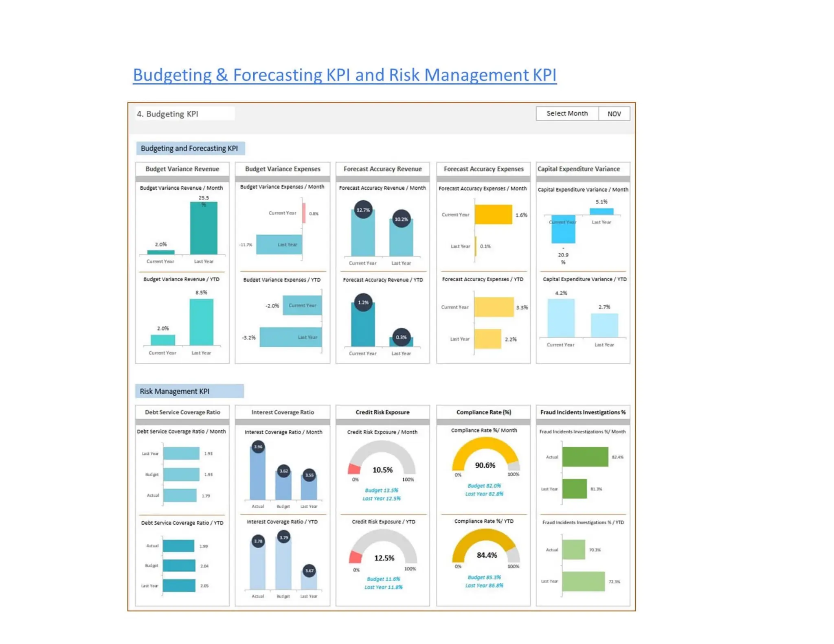Screen dimensions: 834x644
Task: Click the 1.99 Actual debt service YTD bar
Action: (179, 546)
